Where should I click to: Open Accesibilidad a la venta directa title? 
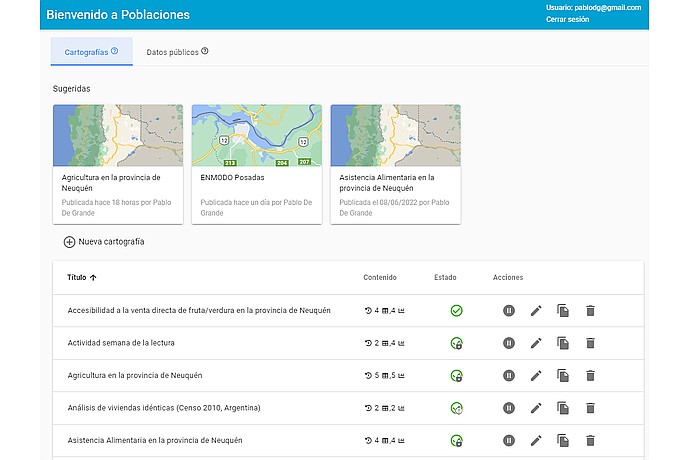click(x=199, y=310)
